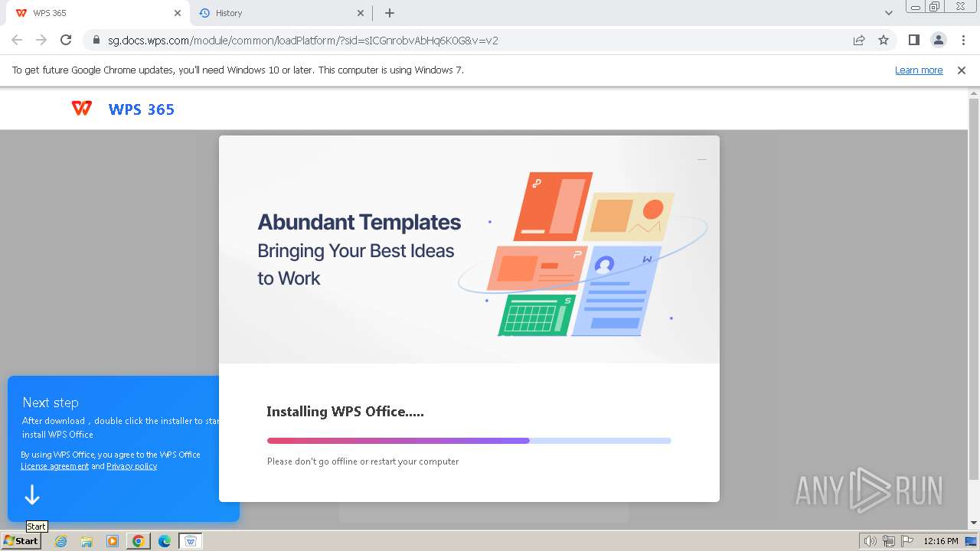Viewport: 980px width, 551px height.
Task: Open the Chrome profile avatar
Action: coord(938,41)
